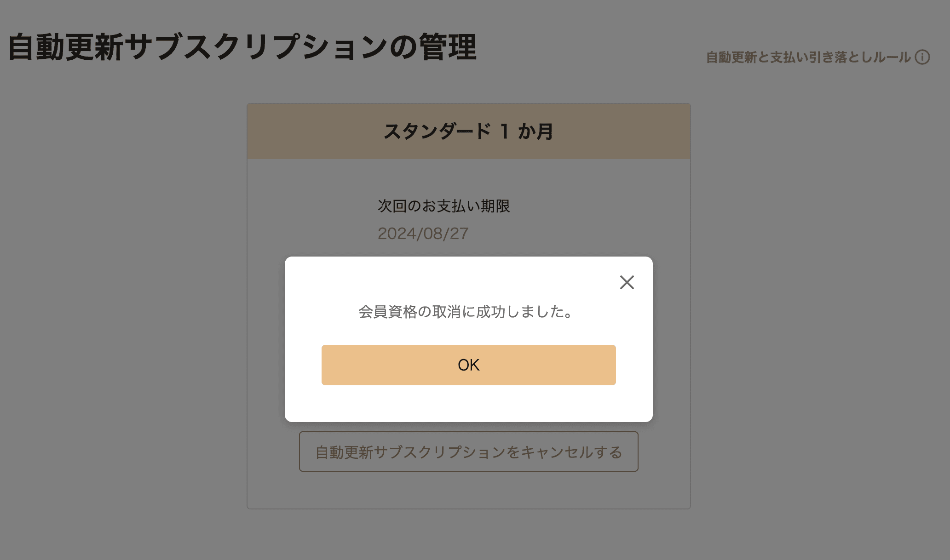Dismiss the popup using the cross icon
The width and height of the screenshot is (950, 560).
pyautogui.click(x=627, y=282)
